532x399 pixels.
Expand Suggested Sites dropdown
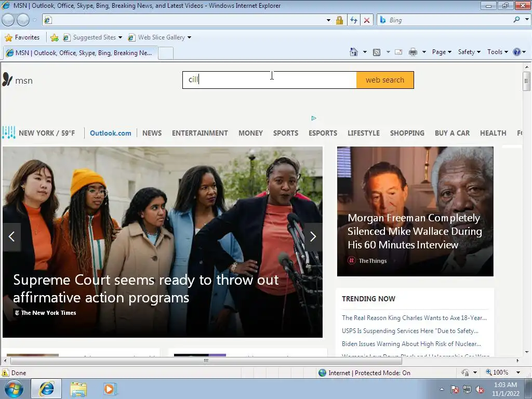(x=120, y=37)
